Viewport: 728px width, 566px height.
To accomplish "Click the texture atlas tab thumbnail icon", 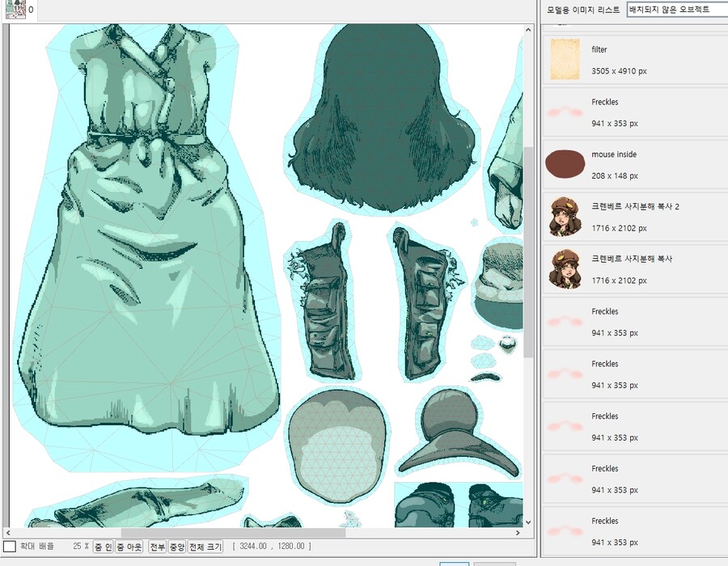I will (15, 10).
